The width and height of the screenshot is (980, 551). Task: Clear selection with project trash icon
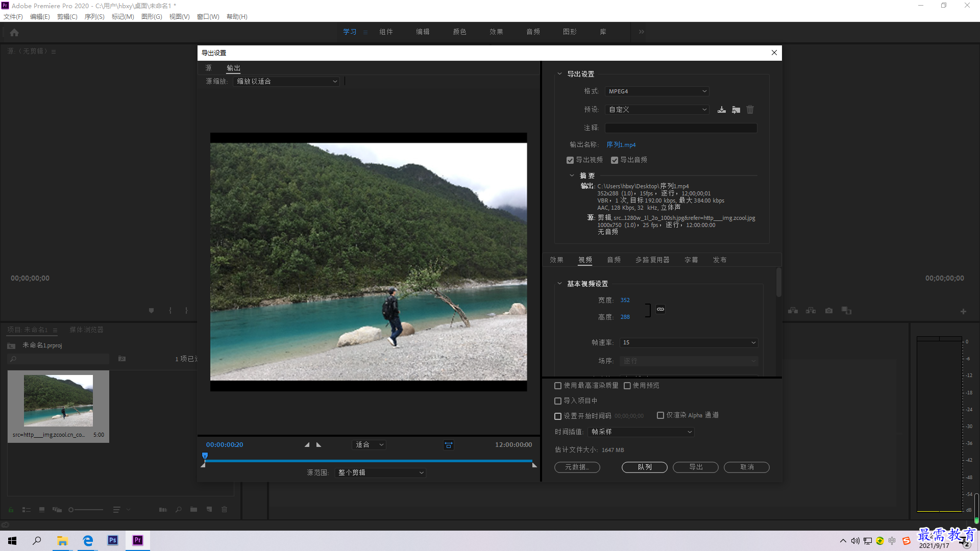[224, 510]
